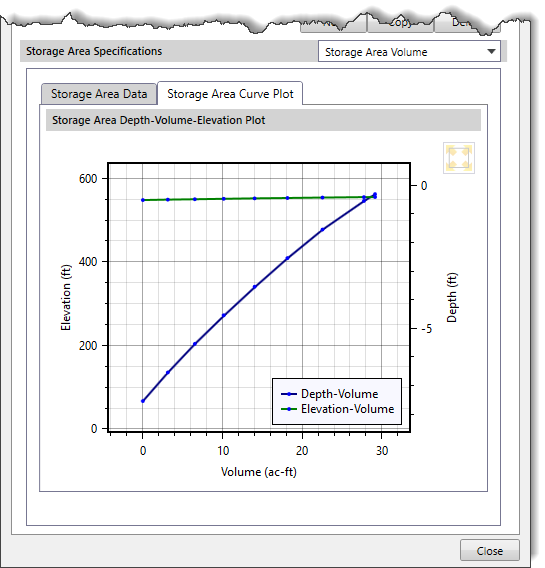Click the 10 volume axis label
Screen dimensions: 545x568
pyautogui.click(x=223, y=451)
